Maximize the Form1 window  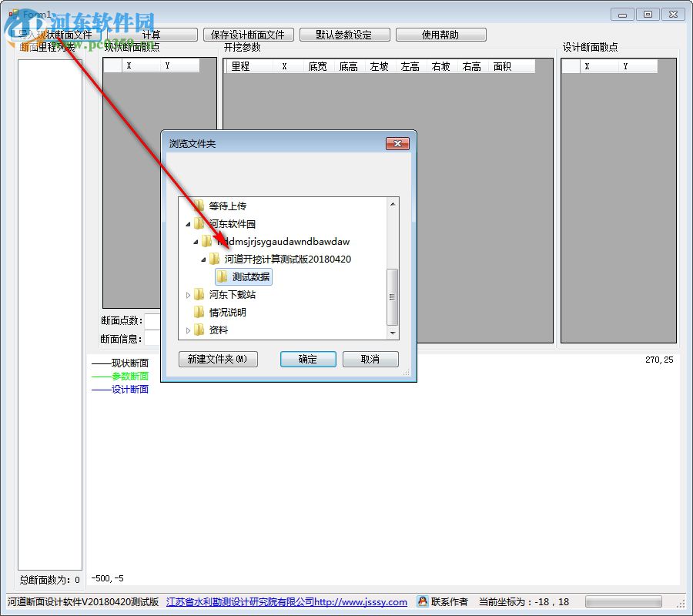pyautogui.click(x=648, y=15)
